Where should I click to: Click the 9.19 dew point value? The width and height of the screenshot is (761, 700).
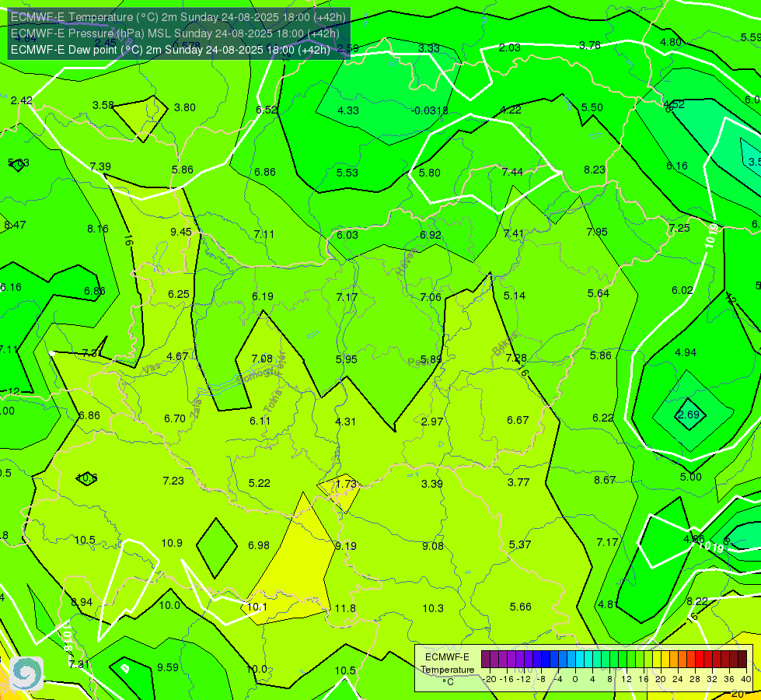pos(346,547)
